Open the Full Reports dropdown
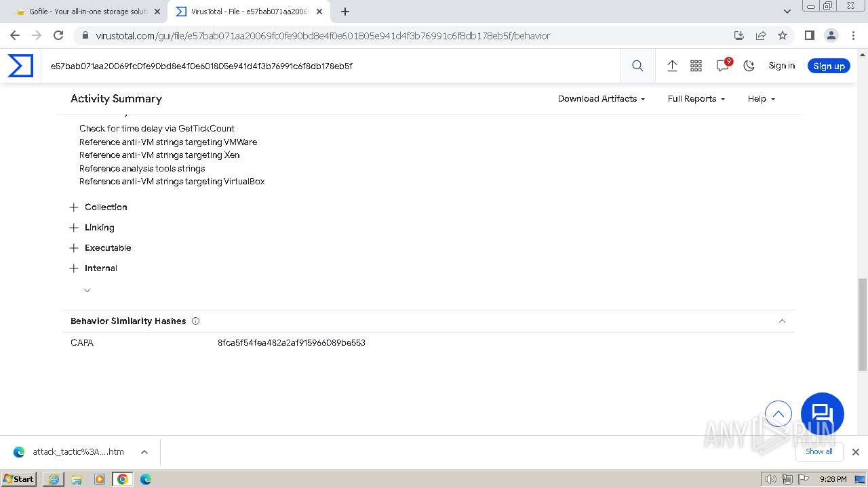Image resolution: width=868 pixels, height=488 pixels. pyautogui.click(x=696, y=99)
